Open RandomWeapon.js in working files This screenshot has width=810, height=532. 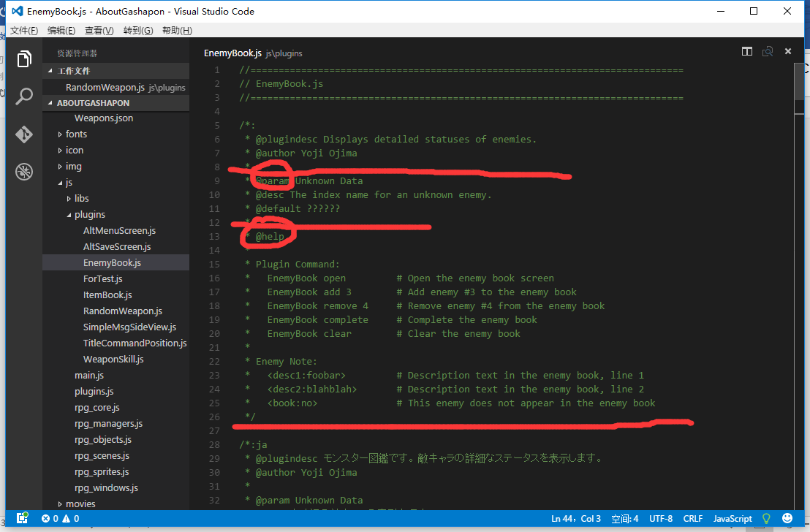click(x=116, y=87)
